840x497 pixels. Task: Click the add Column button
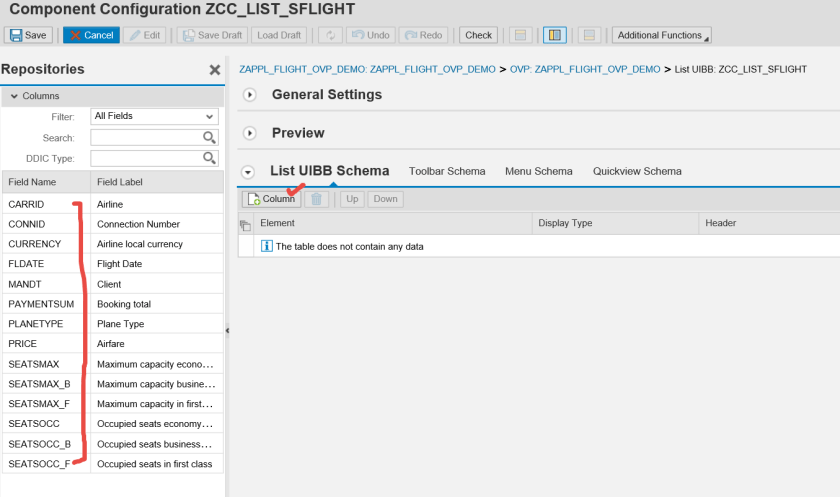[x=271, y=199]
